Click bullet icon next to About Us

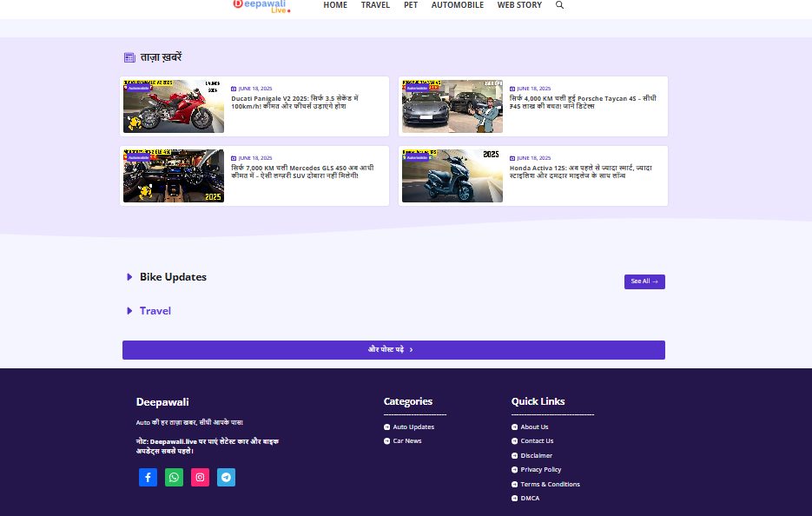(x=514, y=427)
